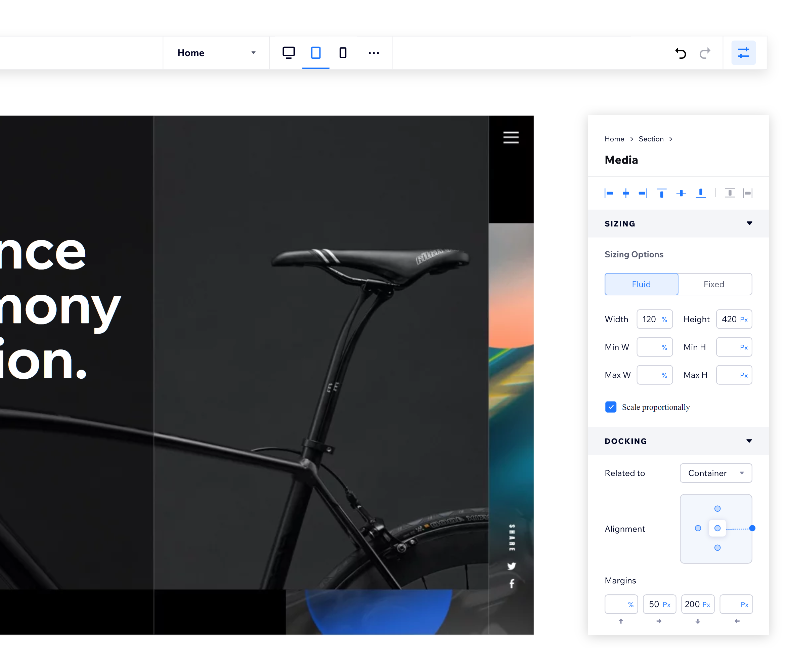The height and width of the screenshot is (672, 787).
Task: Click the Max W input field
Action: tap(654, 375)
